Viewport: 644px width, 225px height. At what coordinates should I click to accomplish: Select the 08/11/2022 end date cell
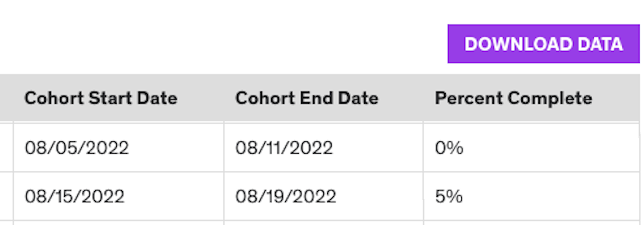(284, 148)
